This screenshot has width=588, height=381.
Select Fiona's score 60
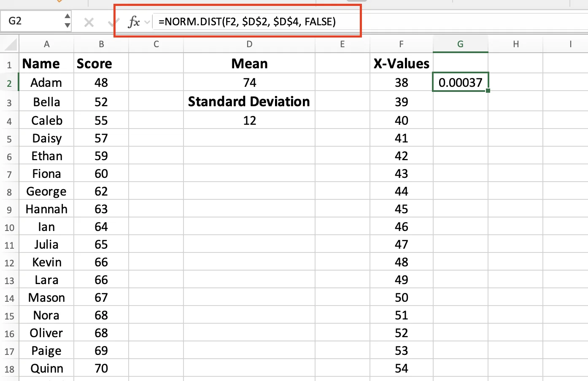point(101,173)
